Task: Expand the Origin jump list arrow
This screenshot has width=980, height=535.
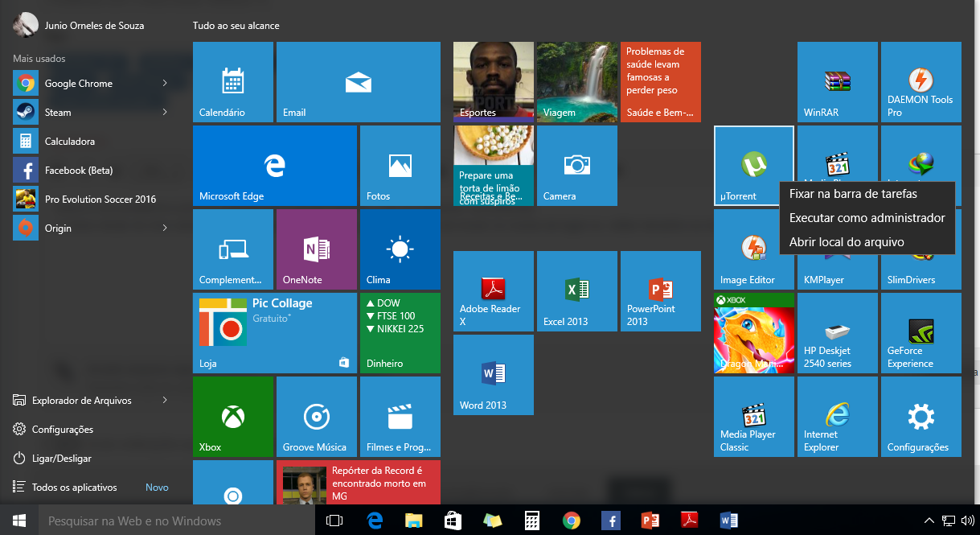Action: [x=165, y=228]
